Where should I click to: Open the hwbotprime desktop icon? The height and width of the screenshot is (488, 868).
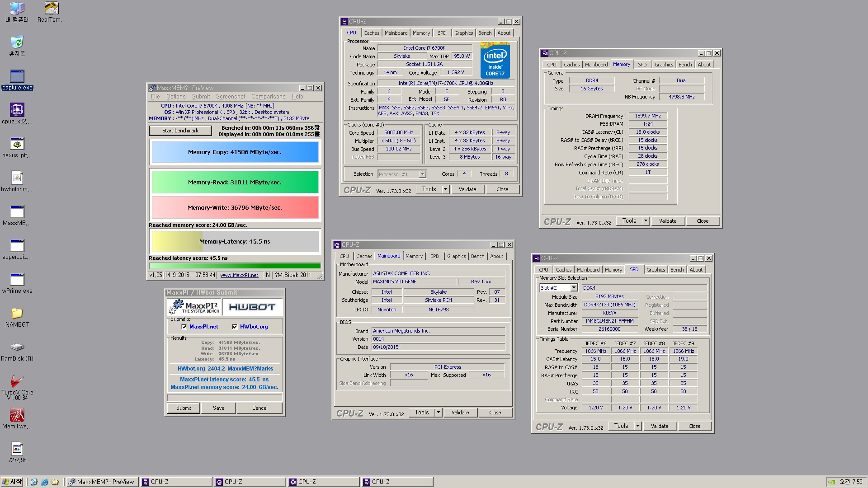click(x=17, y=182)
